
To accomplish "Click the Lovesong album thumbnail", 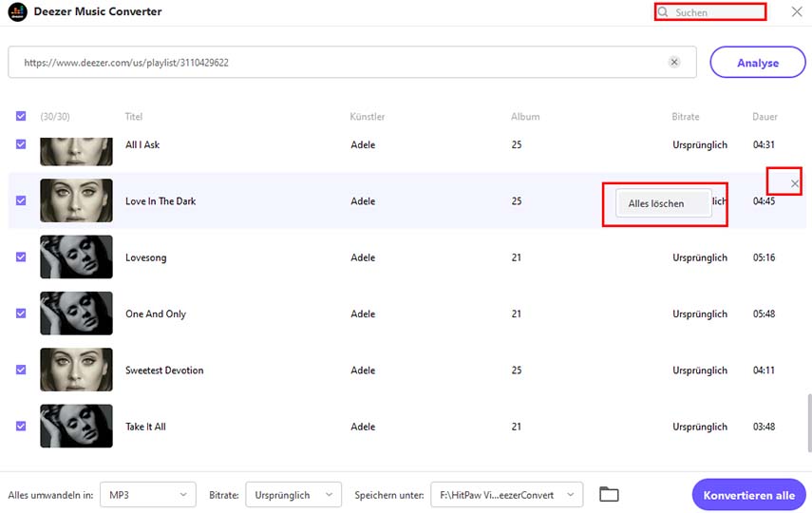I will coord(76,257).
